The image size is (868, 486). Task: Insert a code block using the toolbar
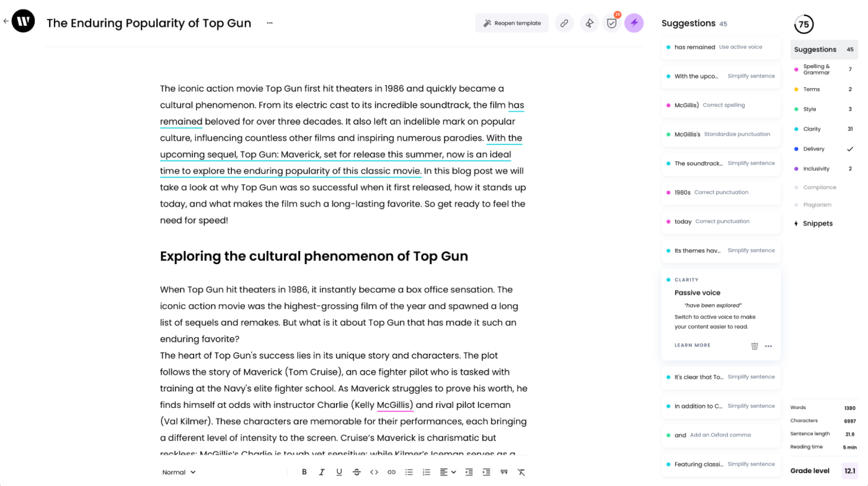374,472
